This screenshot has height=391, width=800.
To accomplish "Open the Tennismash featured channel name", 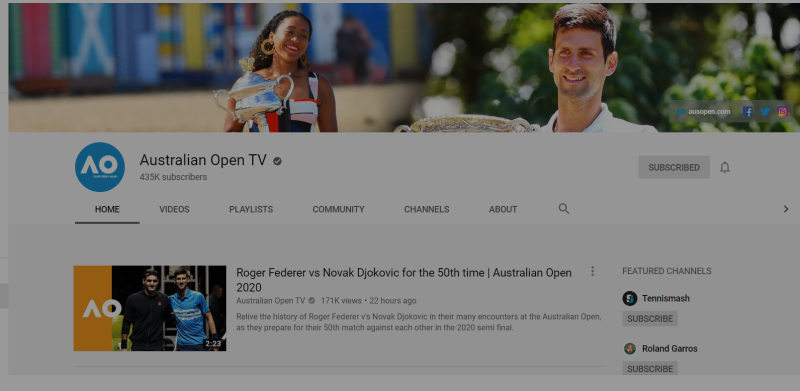I will pyautogui.click(x=666, y=298).
